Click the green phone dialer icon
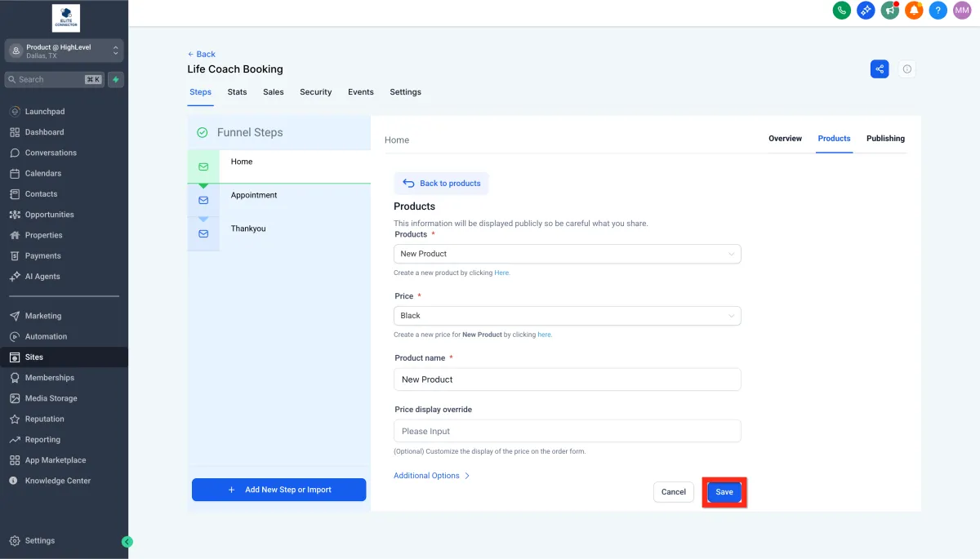This screenshot has width=980, height=559. click(x=841, y=11)
